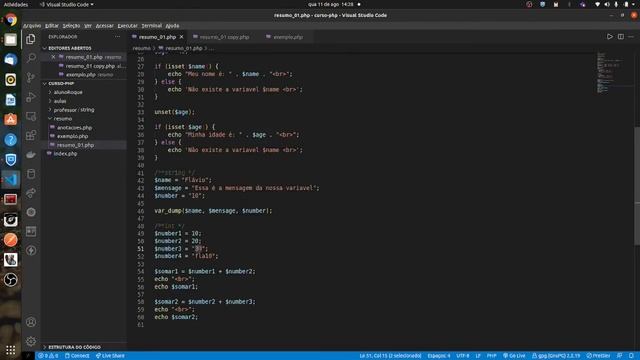Run the PHP file with play icon
The width and height of the screenshot is (640, 360).
pyautogui.click(x=609, y=37)
